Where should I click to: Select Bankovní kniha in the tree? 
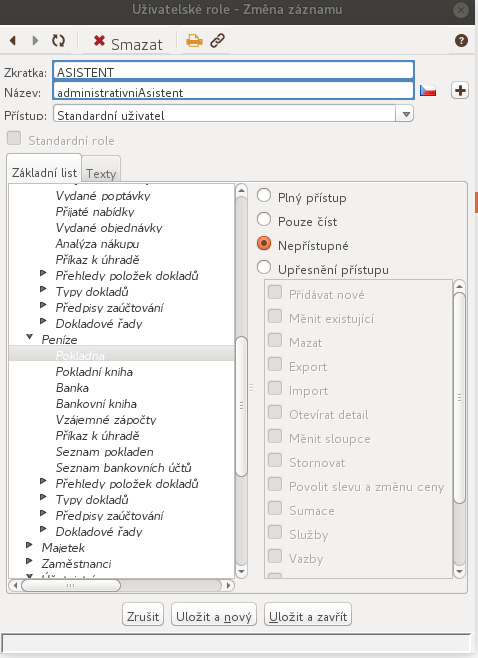click(96, 404)
